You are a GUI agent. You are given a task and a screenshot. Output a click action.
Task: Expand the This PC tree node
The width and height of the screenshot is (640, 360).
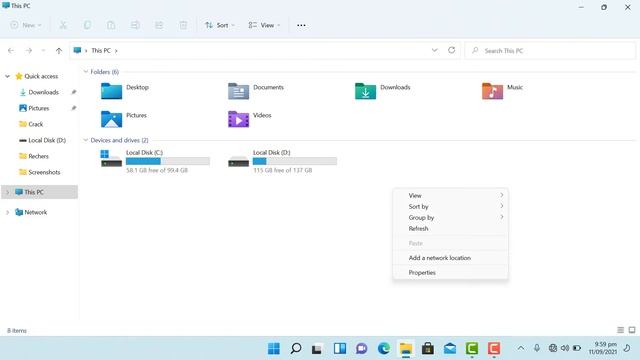(x=7, y=192)
